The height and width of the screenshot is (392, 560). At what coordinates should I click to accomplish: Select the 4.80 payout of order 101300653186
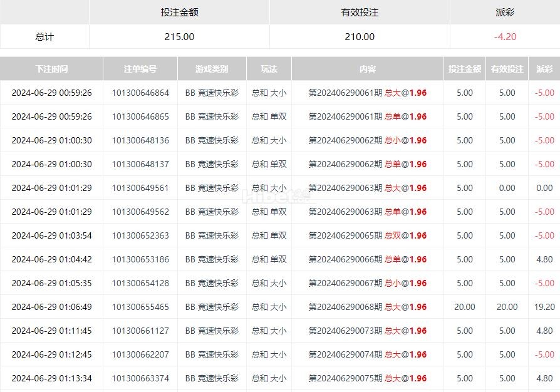[544, 259]
